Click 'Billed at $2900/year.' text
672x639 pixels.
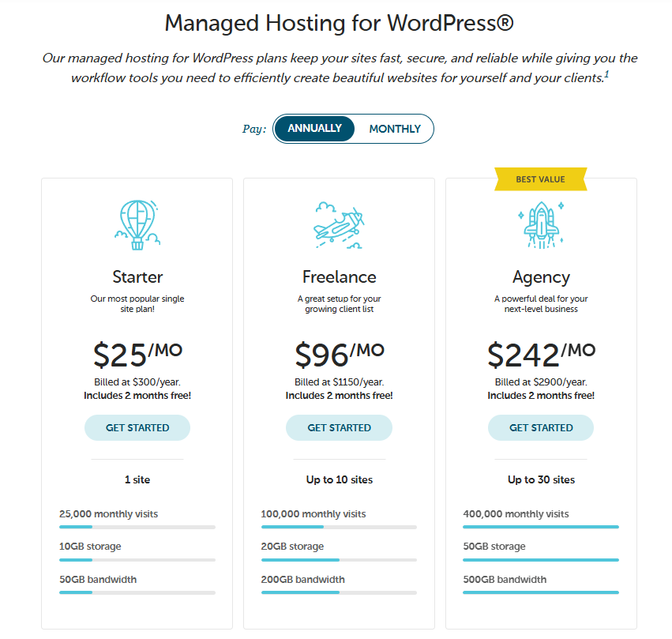click(541, 382)
